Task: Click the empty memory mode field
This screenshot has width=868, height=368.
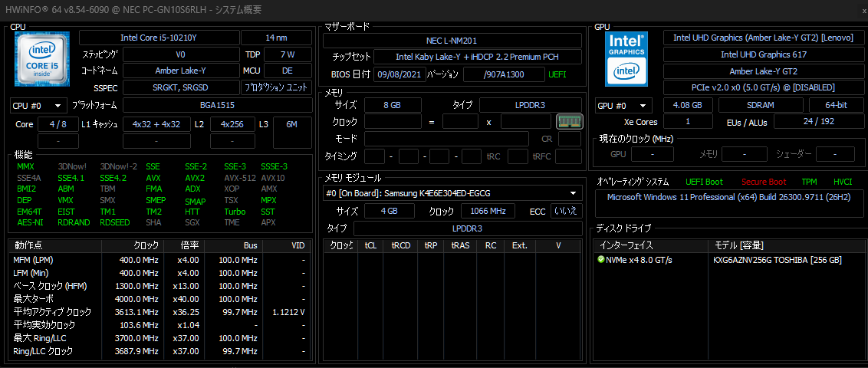Action: [x=446, y=138]
